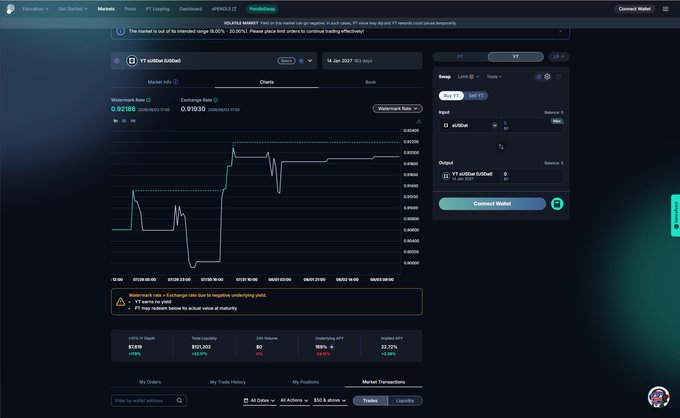Open the My Orders tab
Screen dimensions: 680x418
[150, 382]
